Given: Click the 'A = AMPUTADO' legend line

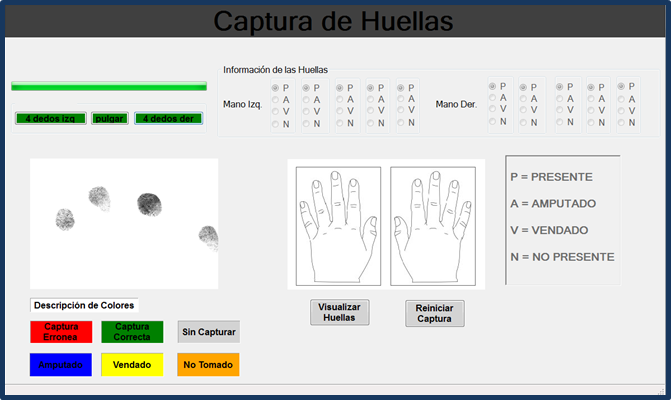Looking at the screenshot, I should [553, 204].
